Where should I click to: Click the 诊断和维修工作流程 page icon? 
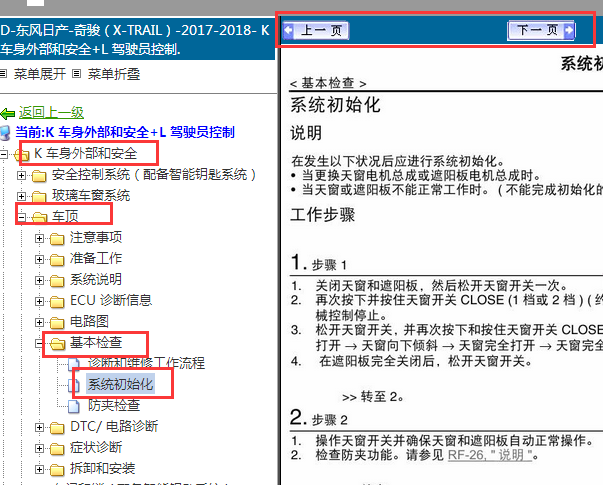(73, 364)
